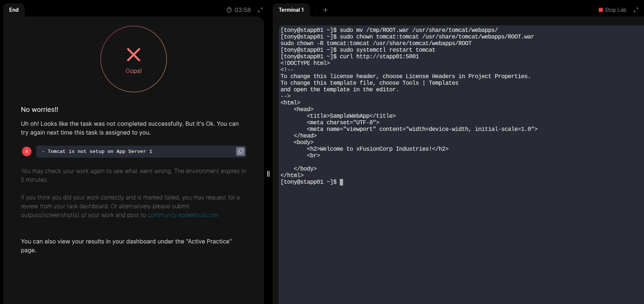Click the panel divider resize handle

click(268, 174)
